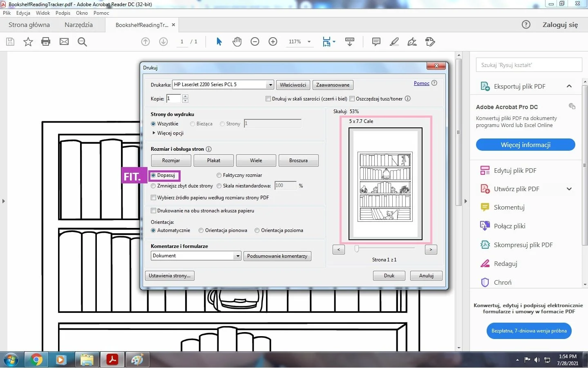
Task: Select Zmniejsz zbyt duże strony option
Action: pyautogui.click(x=153, y=186)
